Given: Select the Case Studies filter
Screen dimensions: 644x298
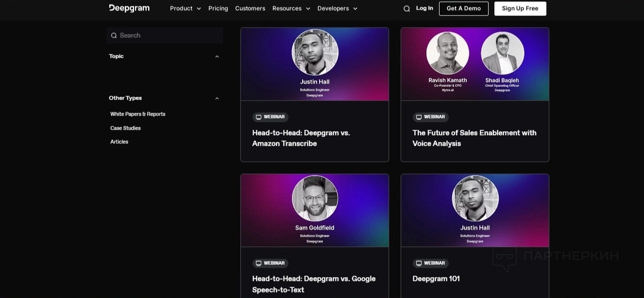Looking at the screenshot, I should [125, 128].
